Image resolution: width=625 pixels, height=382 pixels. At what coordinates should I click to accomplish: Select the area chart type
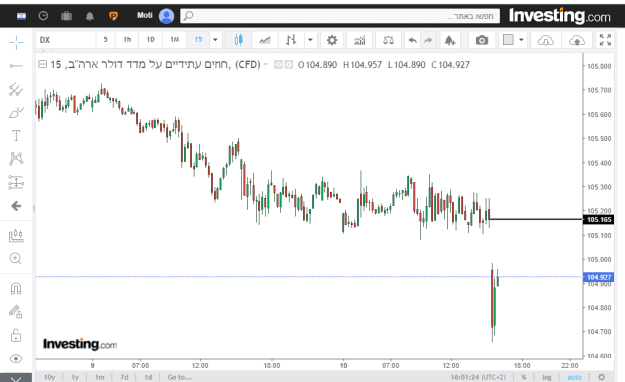tap(265, 40)
